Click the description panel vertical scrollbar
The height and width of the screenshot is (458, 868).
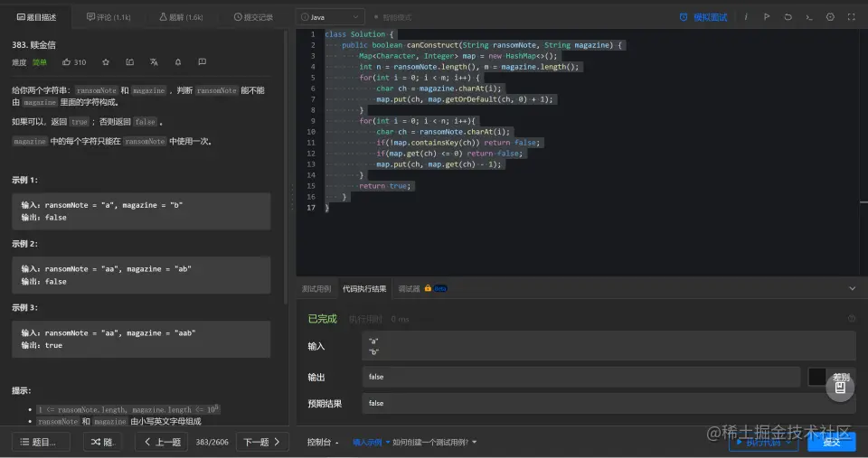pyautogui.click(x=286, y=166)
